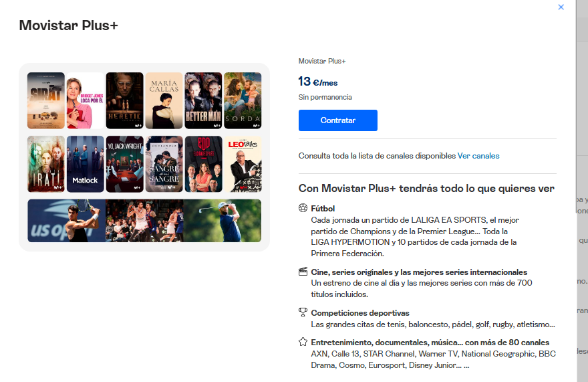Click the star icon beside Entretenimiento
The height and width of the screenshot is (382, 588).
303,342
